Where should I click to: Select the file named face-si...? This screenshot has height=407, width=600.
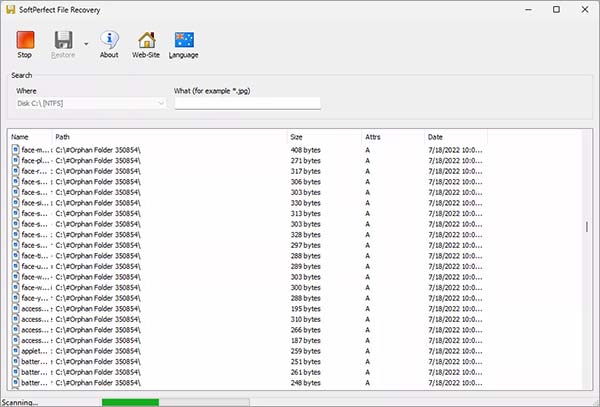35,203
